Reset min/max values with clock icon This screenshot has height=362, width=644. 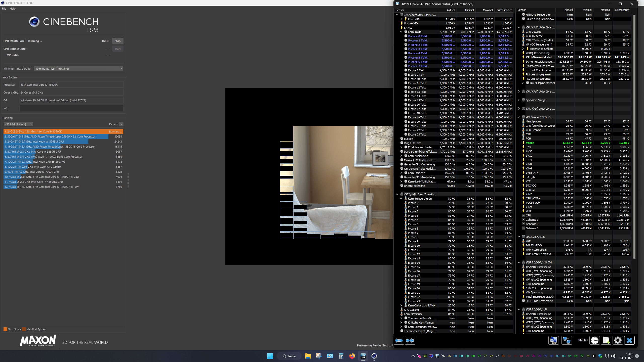[595, 340]
